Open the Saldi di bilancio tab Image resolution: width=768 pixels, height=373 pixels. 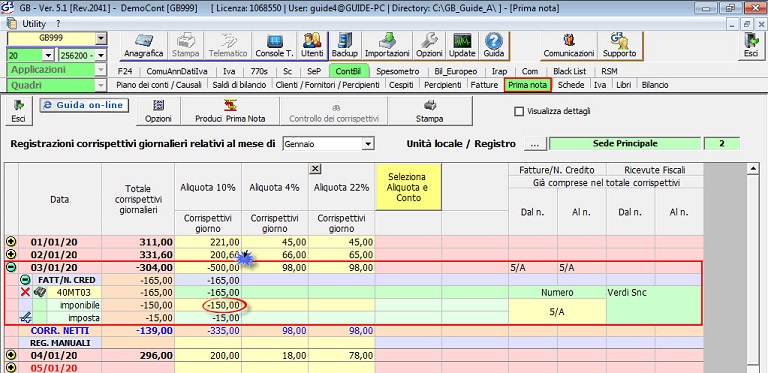239,85
